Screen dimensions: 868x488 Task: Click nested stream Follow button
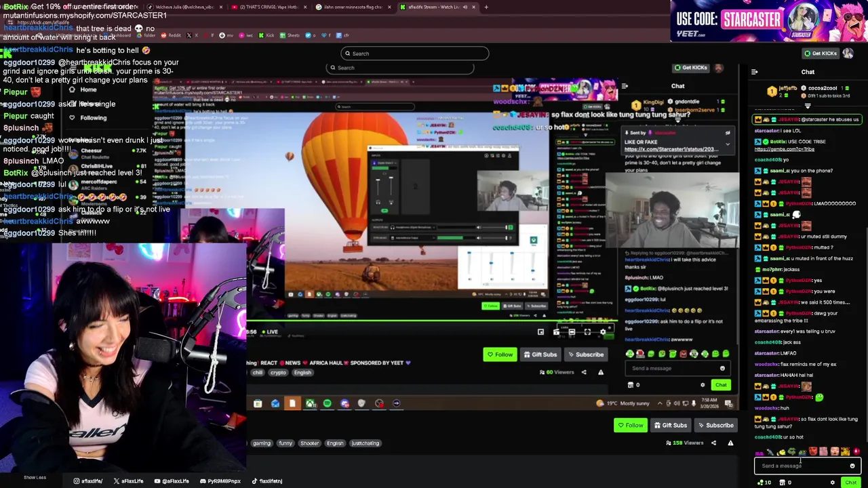point(500,354)
